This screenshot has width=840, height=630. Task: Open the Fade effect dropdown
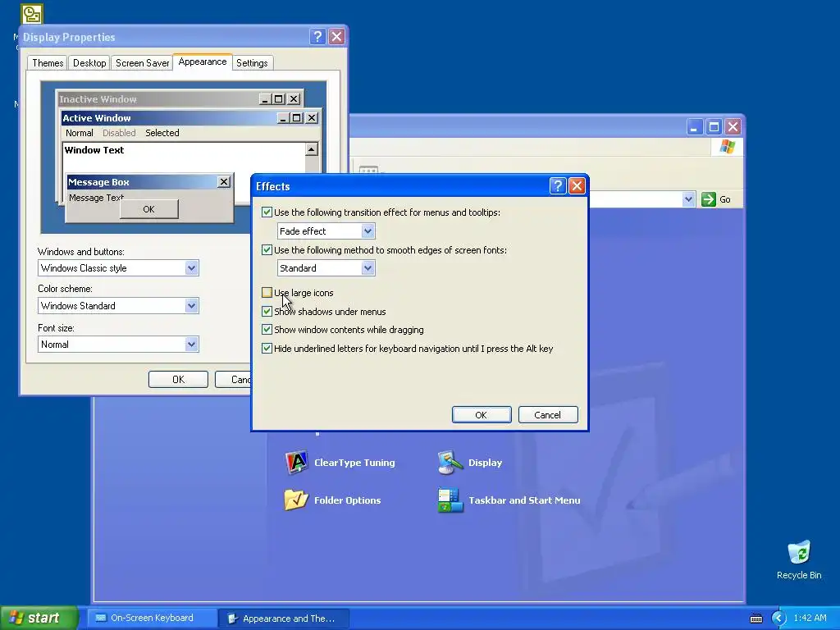326,231
